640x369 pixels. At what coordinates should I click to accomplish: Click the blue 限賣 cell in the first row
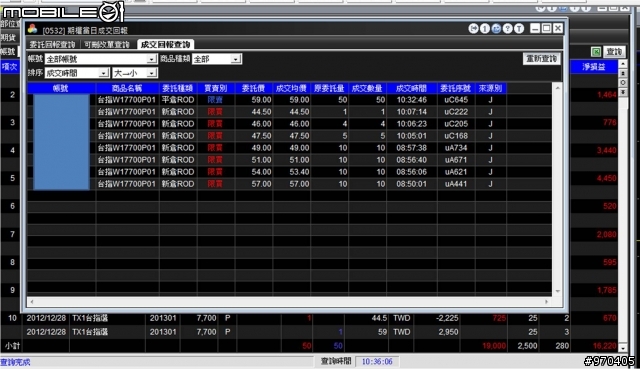(x=215, y=100)
